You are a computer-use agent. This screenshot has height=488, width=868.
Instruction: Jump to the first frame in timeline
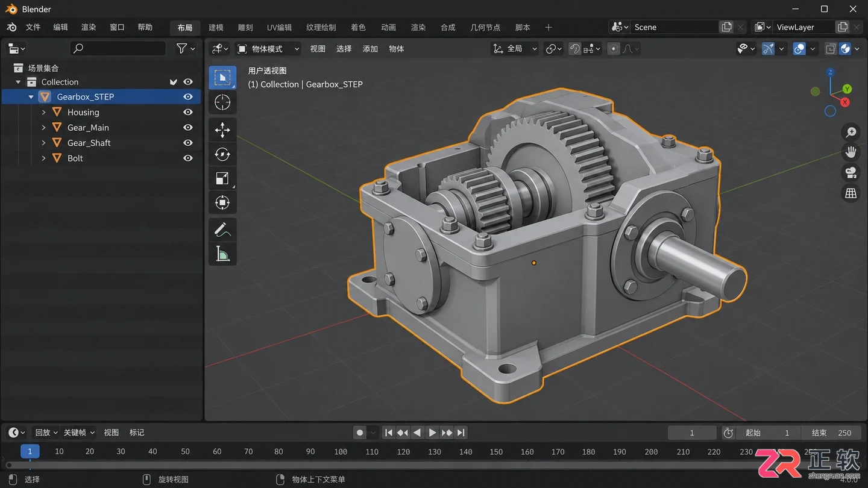tap(389, 433)
